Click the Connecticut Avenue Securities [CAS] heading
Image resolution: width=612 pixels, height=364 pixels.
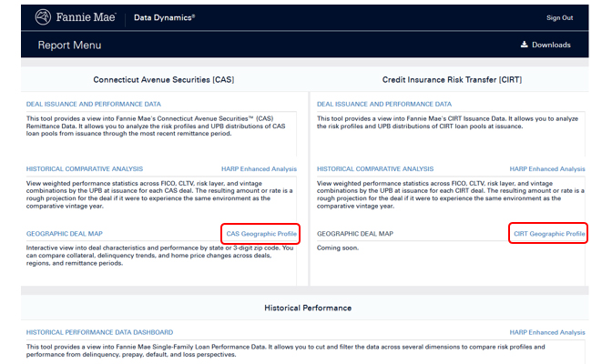[164, 79]
